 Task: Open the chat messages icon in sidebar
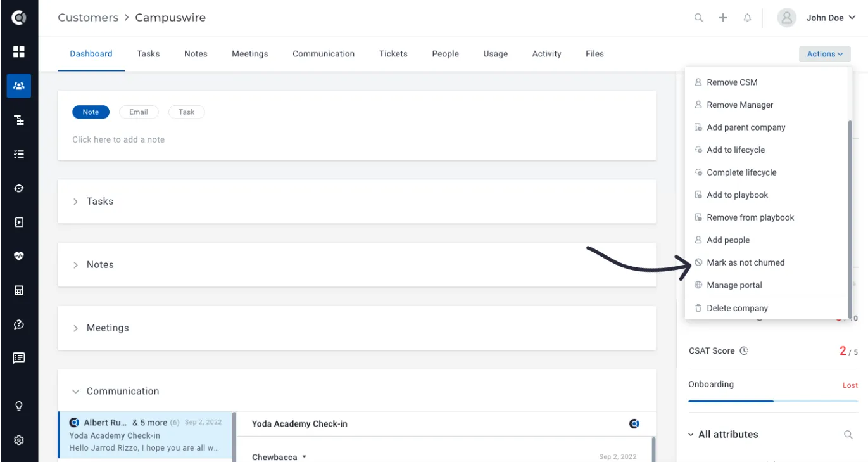(x=19, y=358)
